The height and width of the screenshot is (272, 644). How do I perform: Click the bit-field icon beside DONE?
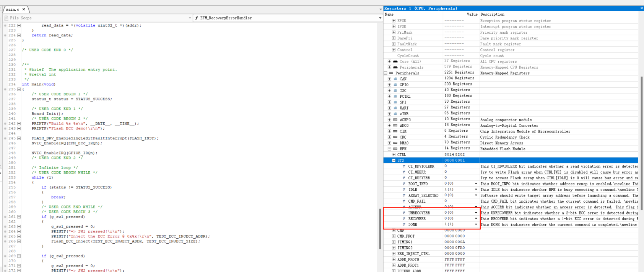(404, 224)
